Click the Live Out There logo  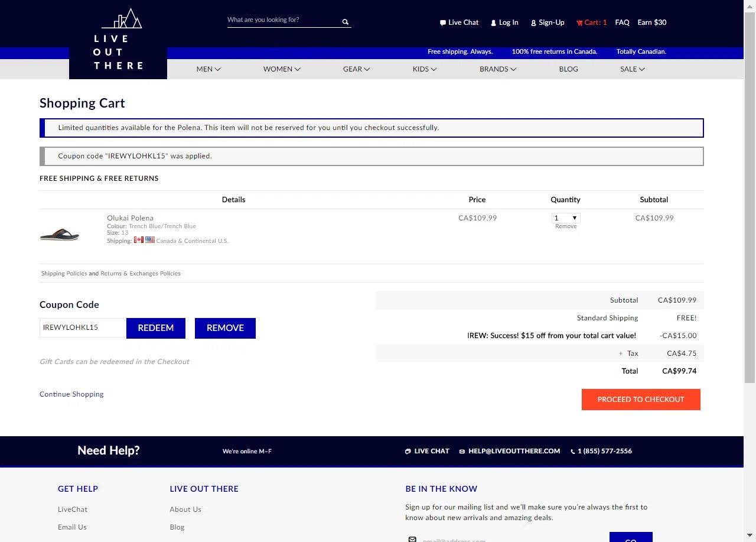point(118,40)
